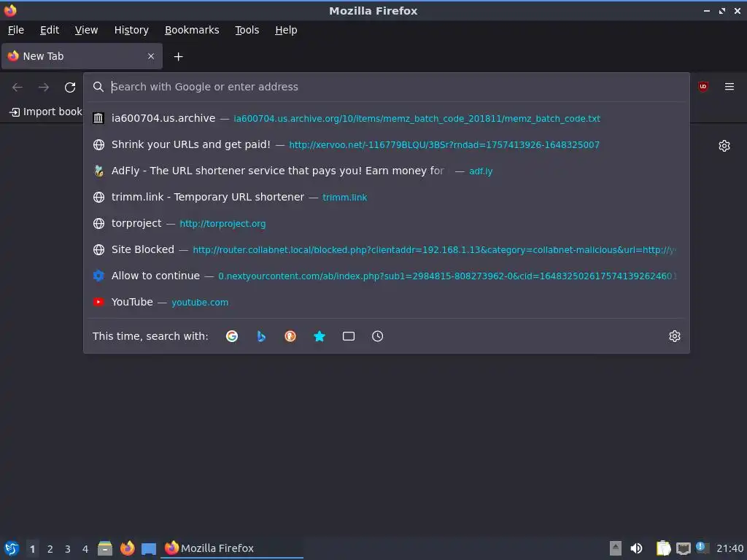Click the blue notification tray icon
Screen dimensions: 747x560
click(703, 548)
